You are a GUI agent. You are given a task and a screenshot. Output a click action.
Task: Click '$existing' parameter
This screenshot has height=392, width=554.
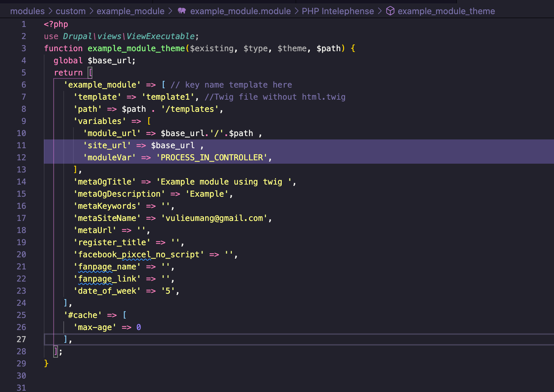[x=212, y=48]
